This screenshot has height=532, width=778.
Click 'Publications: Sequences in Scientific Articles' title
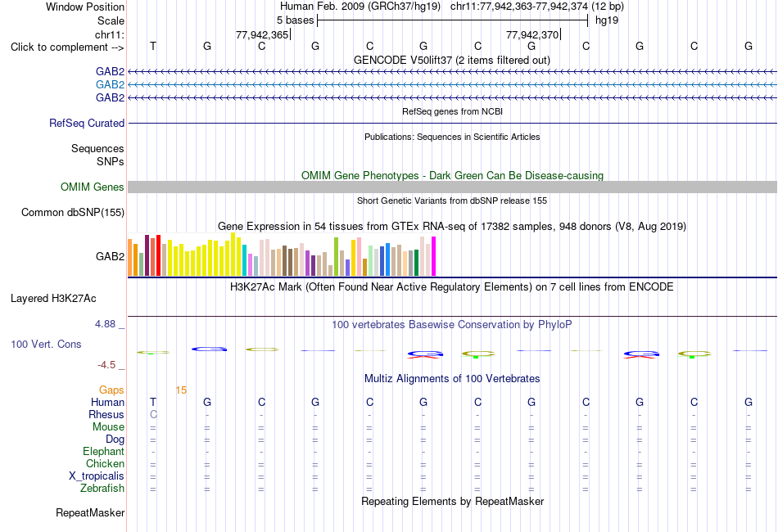click(x=452, y=137)
